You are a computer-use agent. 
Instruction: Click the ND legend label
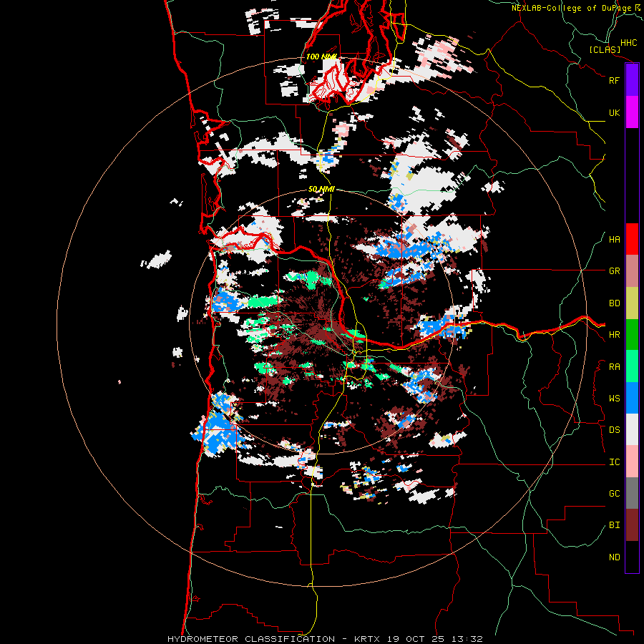tap(614, 557)
